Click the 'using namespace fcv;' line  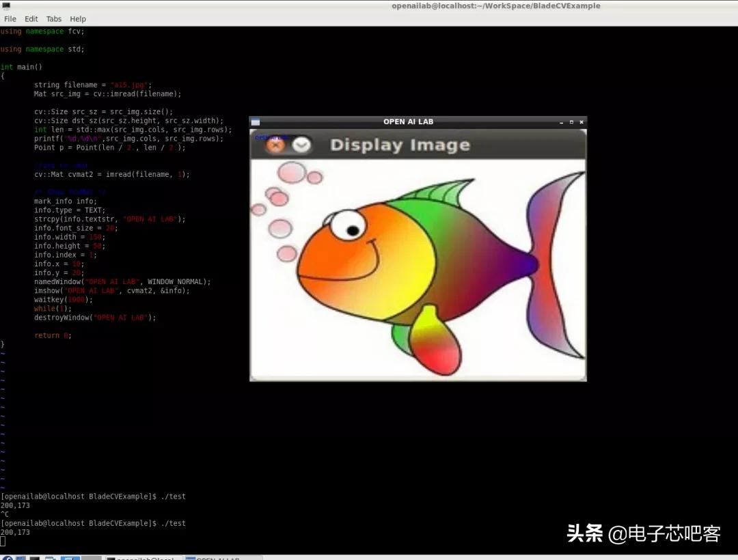coord(42,31)
